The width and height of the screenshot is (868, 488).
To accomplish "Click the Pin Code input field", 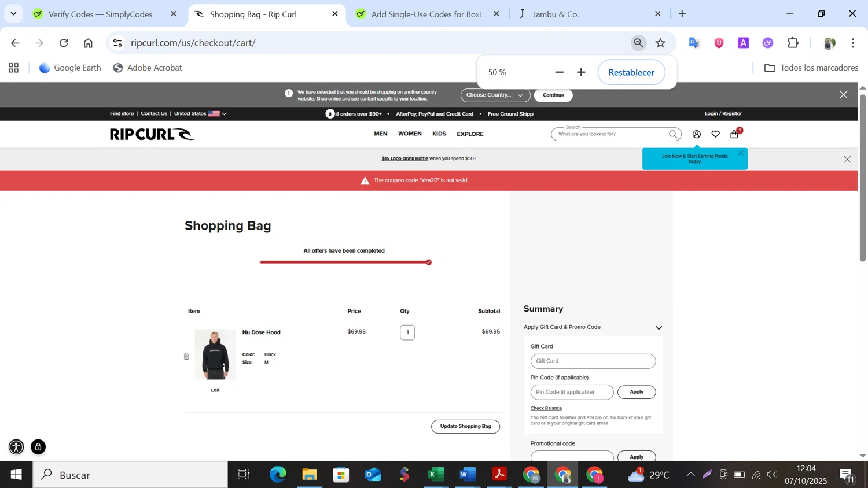I will pyautogui.click(x=572, y=393).
